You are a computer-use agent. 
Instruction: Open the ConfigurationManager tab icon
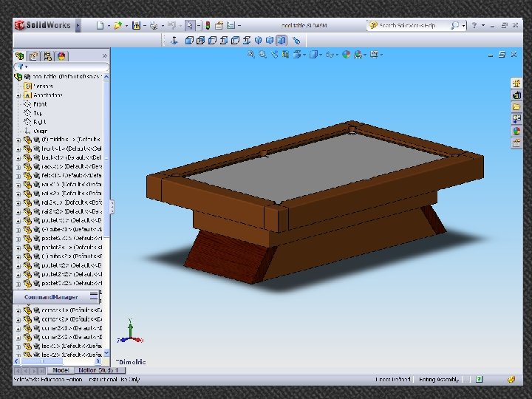(x=47, y=55)
